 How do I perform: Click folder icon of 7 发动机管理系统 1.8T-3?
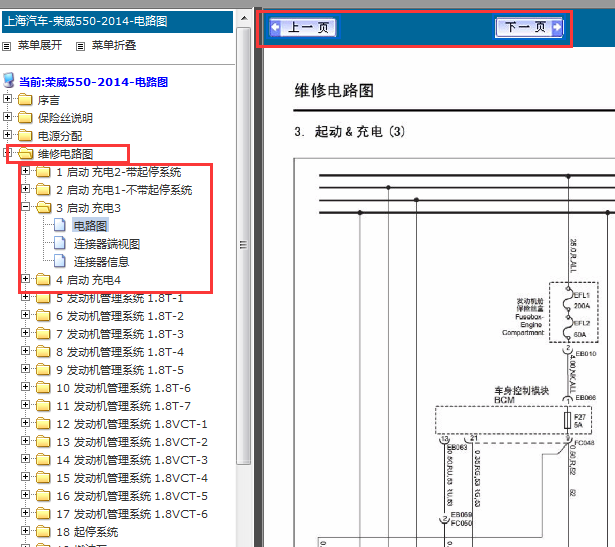point(43,334)
